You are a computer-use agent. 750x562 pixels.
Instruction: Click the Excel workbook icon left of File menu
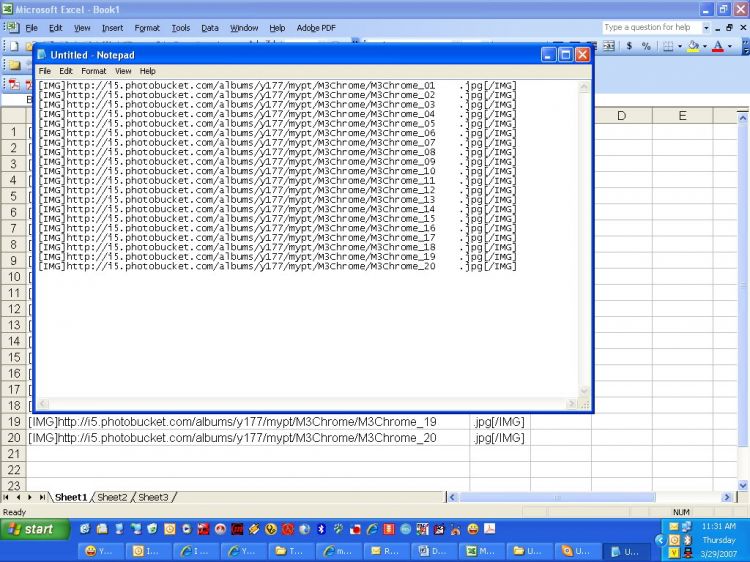click(12, 27)
